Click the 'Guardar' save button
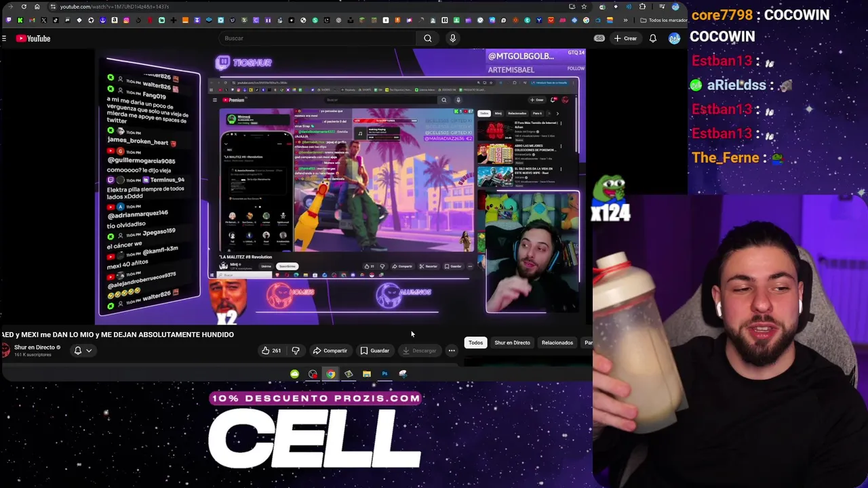The width and height of the screenshot is (868, 488). coord(375,350)
